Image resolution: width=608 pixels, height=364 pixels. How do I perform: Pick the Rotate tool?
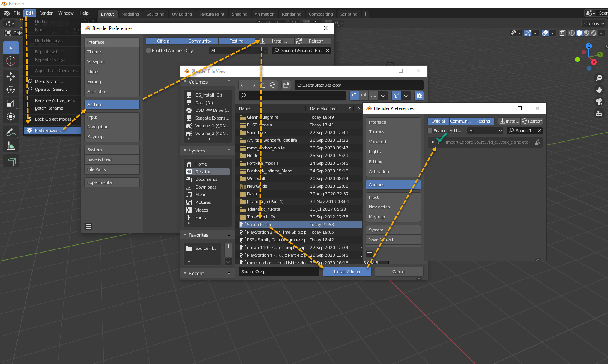point(11,90)
